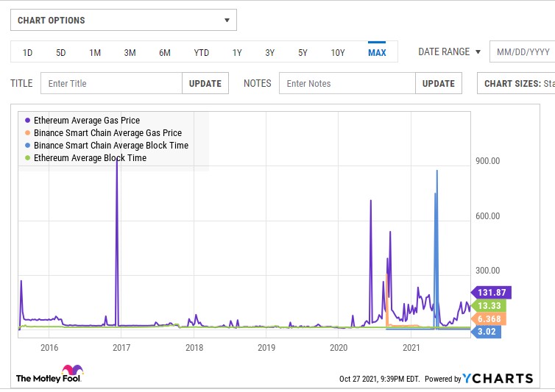This screenshot has height=392, width=555.
Task: Click Update button next to notes field
Action: tap(439, 84)
